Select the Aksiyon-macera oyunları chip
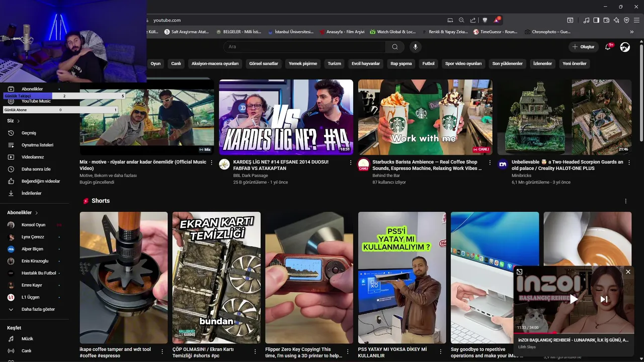This screenshot has height=362, width=644. click(215, 63)
